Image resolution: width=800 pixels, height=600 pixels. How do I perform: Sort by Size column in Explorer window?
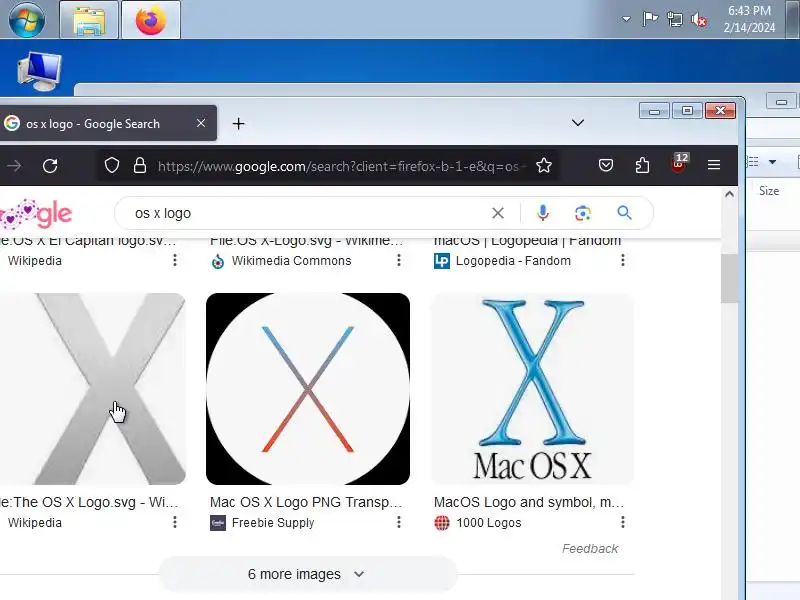coord(769,191)
